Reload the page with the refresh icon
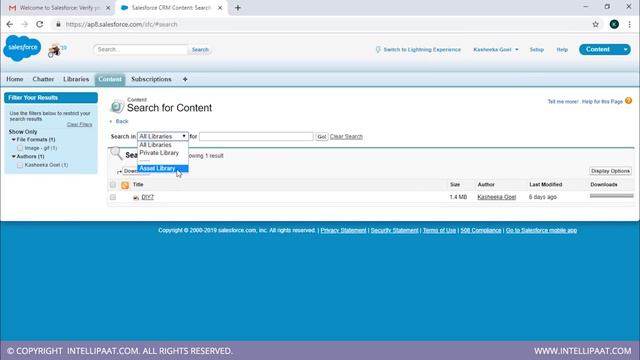640x360 pixels. point(40,24)
